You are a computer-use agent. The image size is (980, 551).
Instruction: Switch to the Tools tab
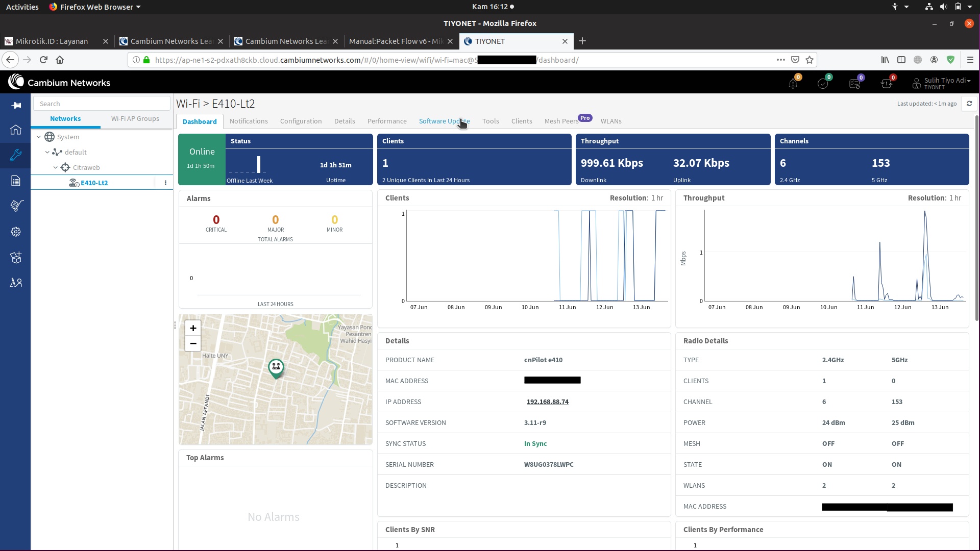[491, 121]
